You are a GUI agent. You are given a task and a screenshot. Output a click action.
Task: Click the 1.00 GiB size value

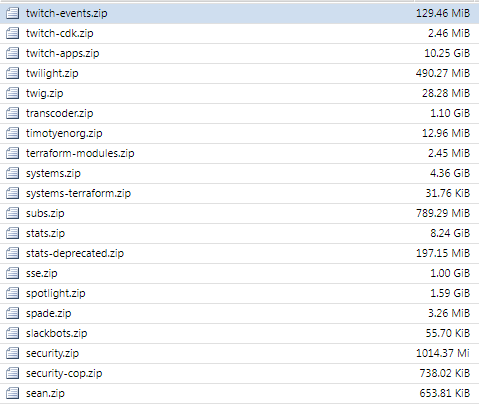point(450,273)
